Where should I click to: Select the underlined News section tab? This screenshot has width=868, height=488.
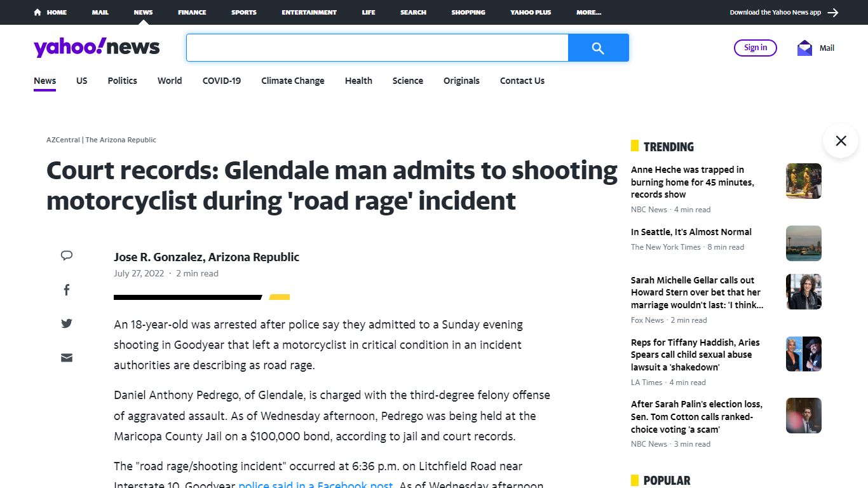(x=45, y=81)
